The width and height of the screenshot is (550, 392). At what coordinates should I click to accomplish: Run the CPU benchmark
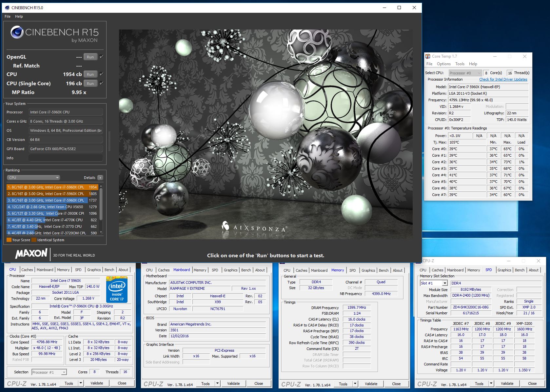tap(90, 74)
